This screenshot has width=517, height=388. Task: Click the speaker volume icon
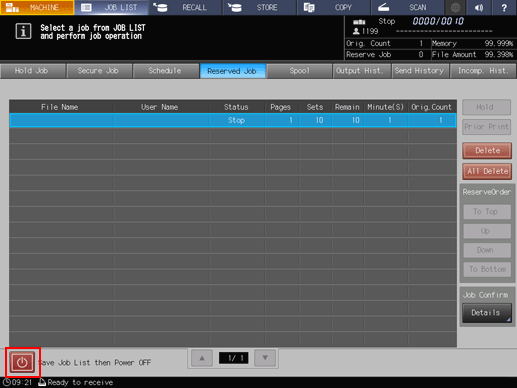click(x=479, y=7)
